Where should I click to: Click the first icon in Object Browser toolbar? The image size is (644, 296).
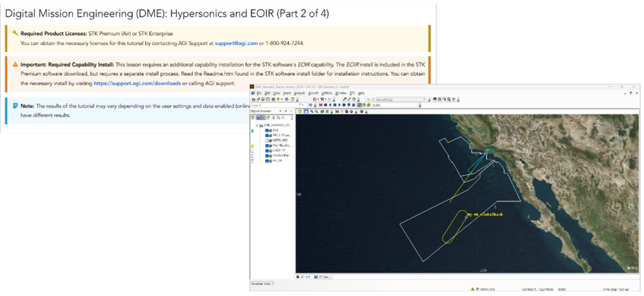[x=253, y=117]
